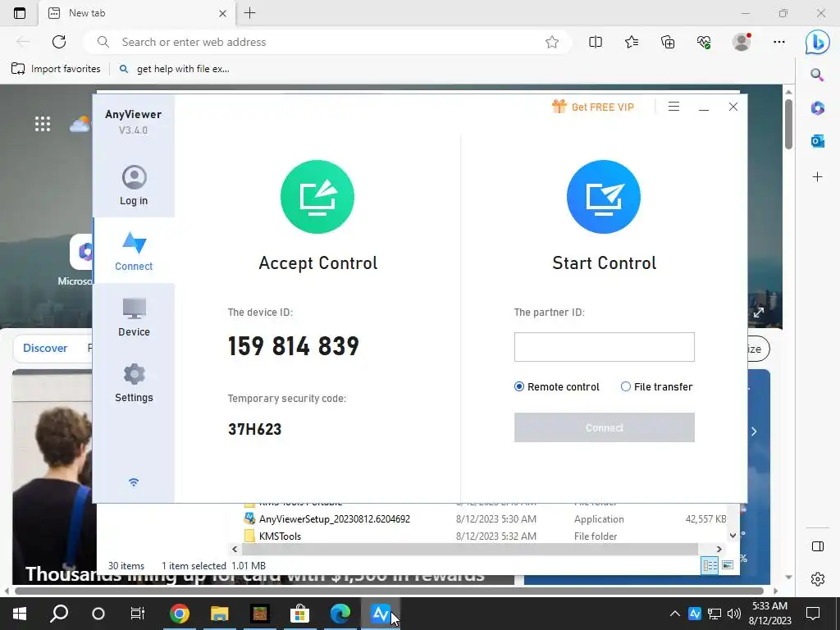Image resolution: width=840 pixels, height=630 pixels.
Task: Click the File Explorer horizontal scrollbar
Action: (470, 549)
